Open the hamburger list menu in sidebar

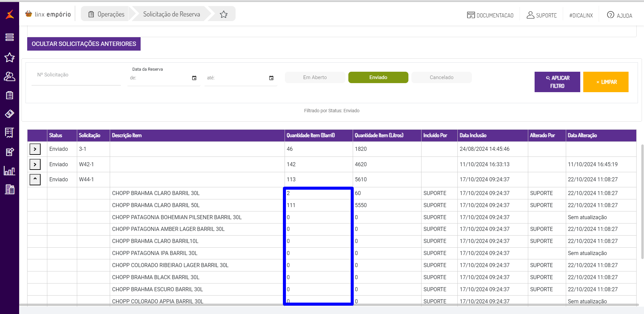9,37
